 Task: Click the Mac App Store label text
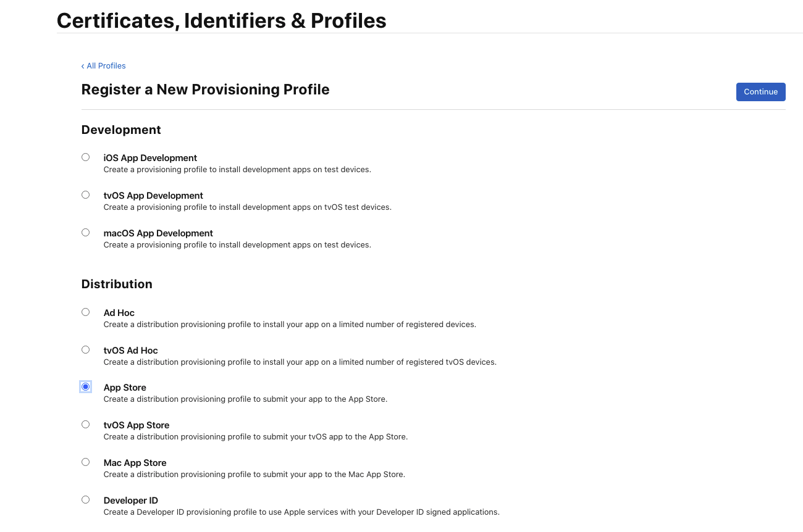coord(135,463)
